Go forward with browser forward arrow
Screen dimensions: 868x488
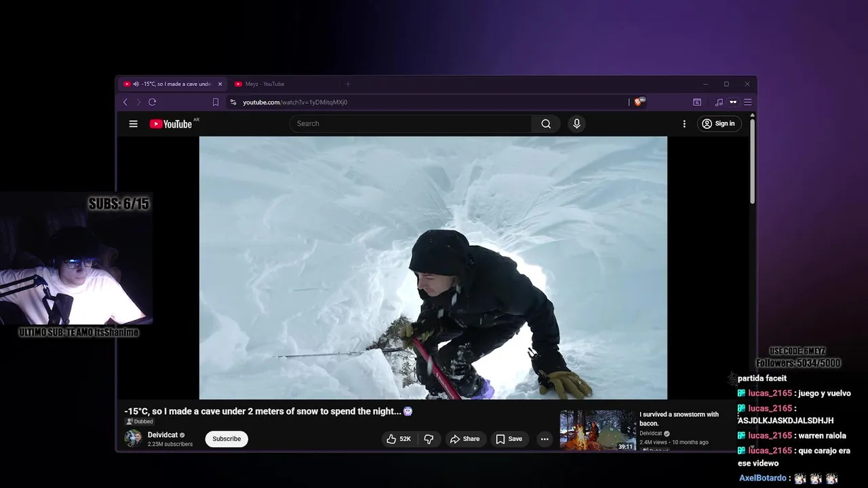[139, 102]
